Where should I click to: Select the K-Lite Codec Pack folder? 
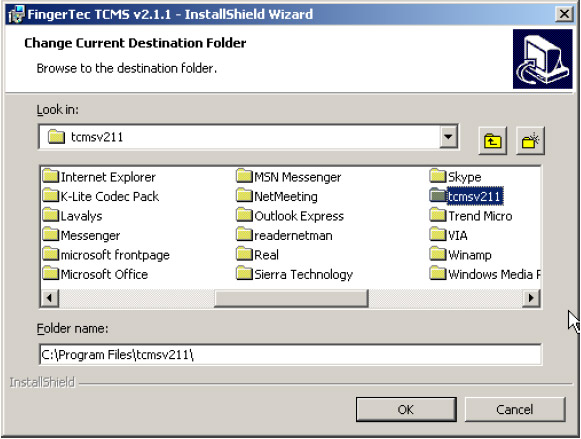pos(100,196)
